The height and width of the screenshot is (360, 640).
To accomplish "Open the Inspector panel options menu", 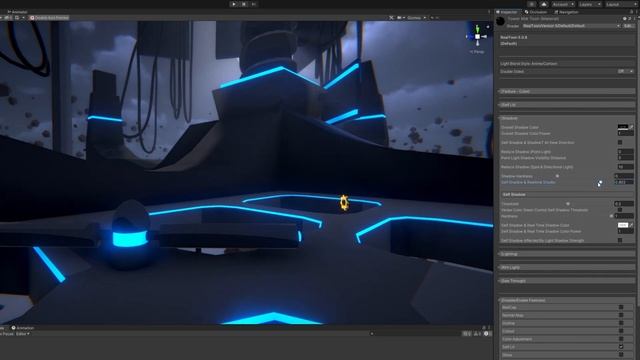I will (636, 12).
